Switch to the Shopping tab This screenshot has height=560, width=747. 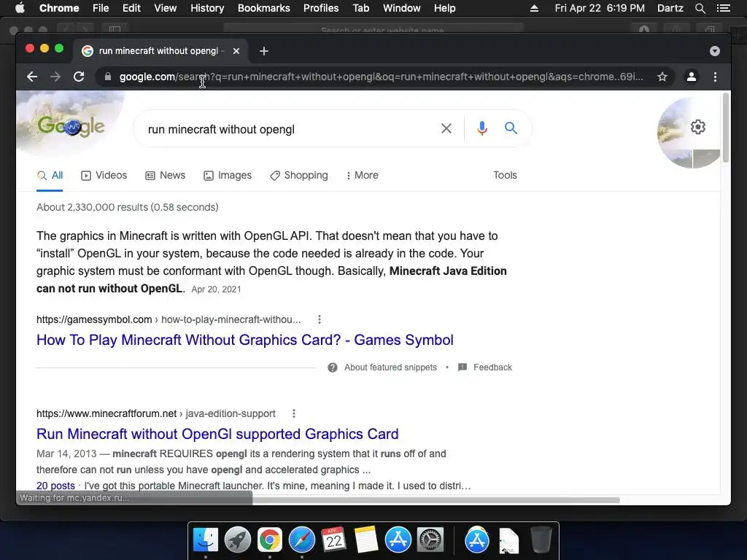pos(299,175)
